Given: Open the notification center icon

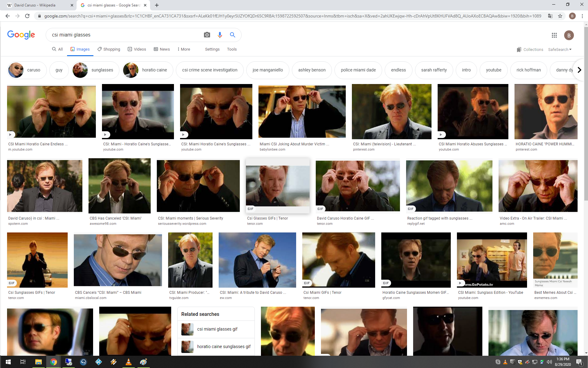Looking at the screenshot, I should tap(579, 362).
